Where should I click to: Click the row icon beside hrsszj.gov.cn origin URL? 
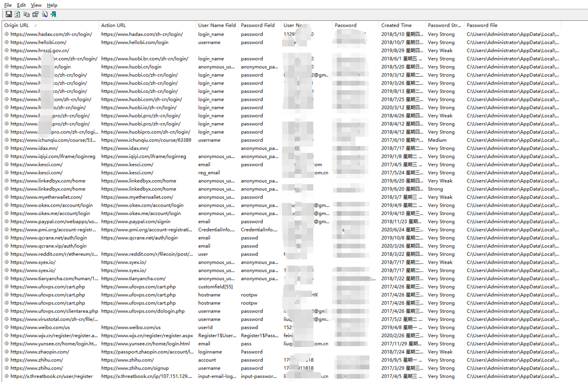pyautogui.click(x=6, y=50)
